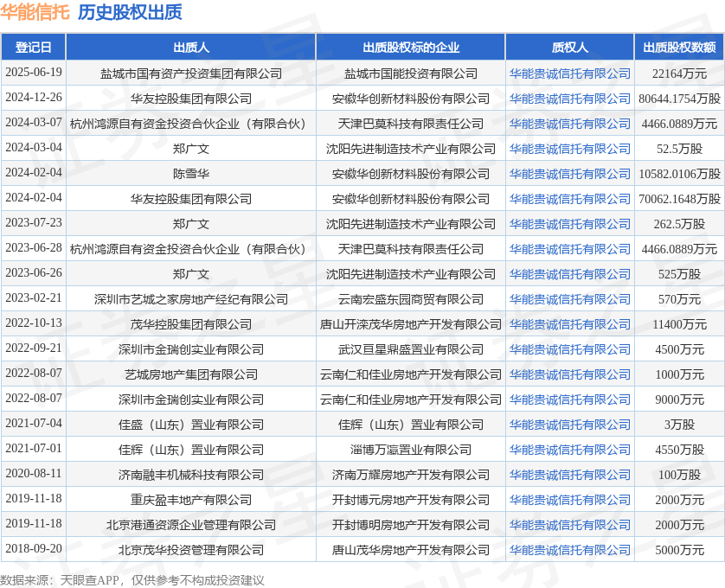725x588 pixels.
Task: Select company 淄博万瀛置业有限公司
Action: 411,450
